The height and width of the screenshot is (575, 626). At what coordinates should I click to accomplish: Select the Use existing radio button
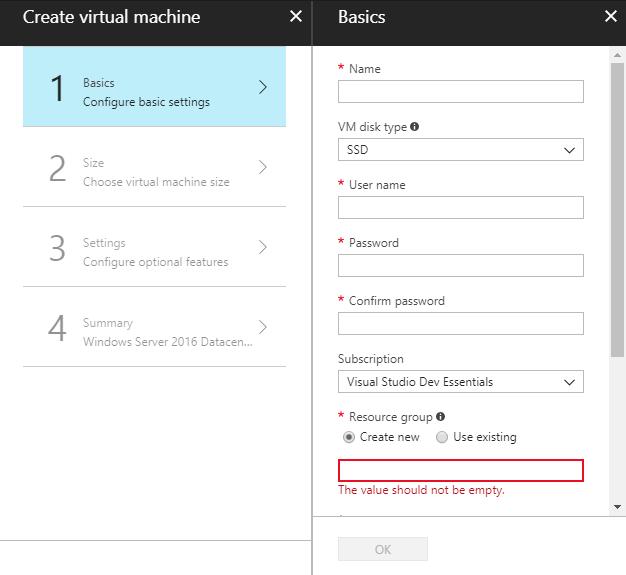[x=442, y=437]
